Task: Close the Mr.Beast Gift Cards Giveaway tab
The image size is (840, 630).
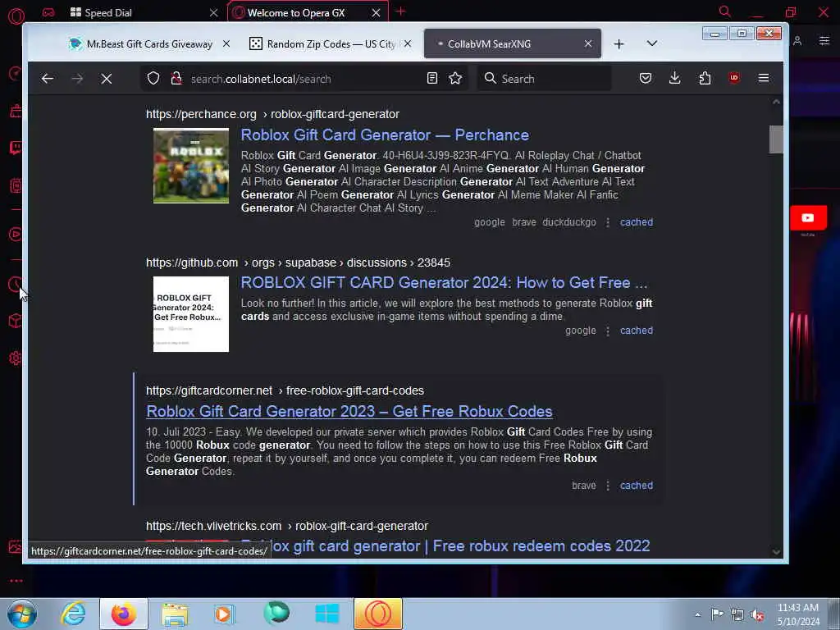Action: [x=226, y=44]
